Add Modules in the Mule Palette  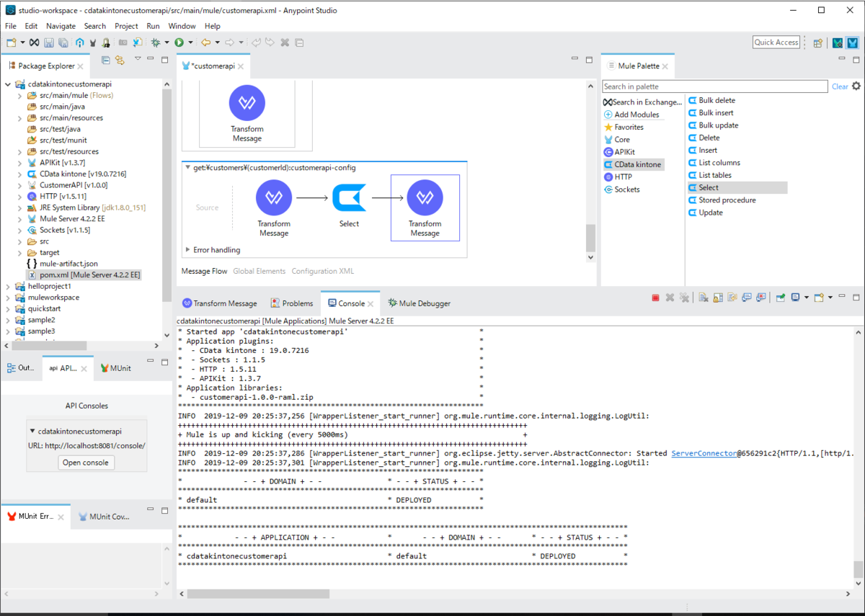coord(638,114)
